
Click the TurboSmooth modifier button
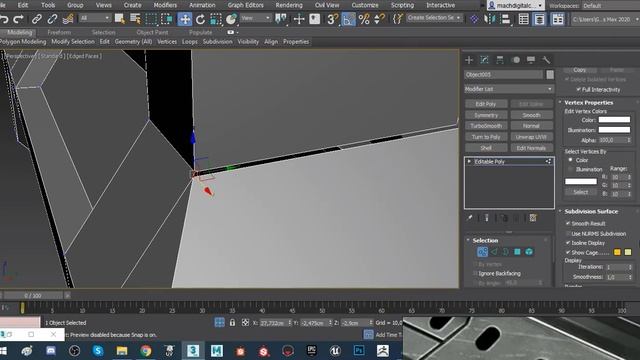(486, 126)
